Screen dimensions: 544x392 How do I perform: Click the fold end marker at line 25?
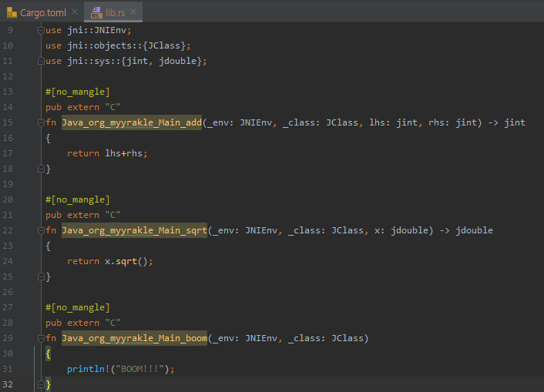coord(41,276)
